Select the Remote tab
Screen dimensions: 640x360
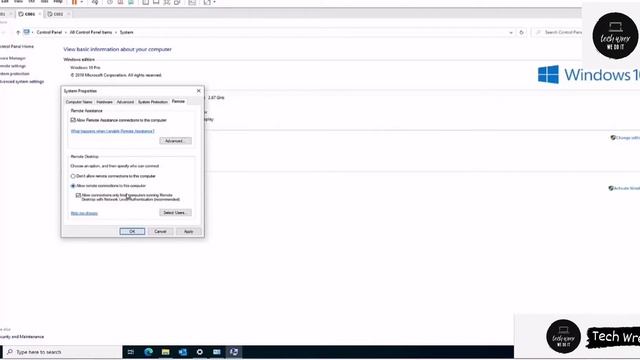coord(178,101)
